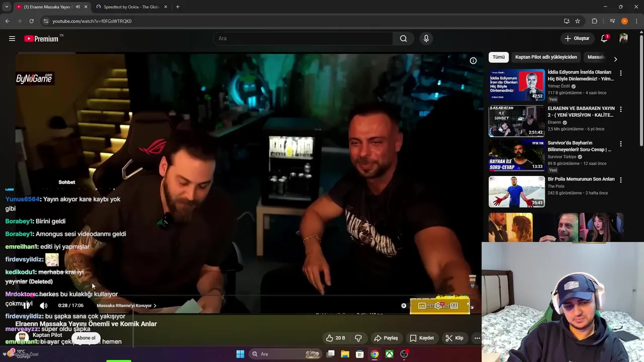The height and width of the screenshot is (362, 644).
Task: Bookmark this page with star
Action: (578, 21)
